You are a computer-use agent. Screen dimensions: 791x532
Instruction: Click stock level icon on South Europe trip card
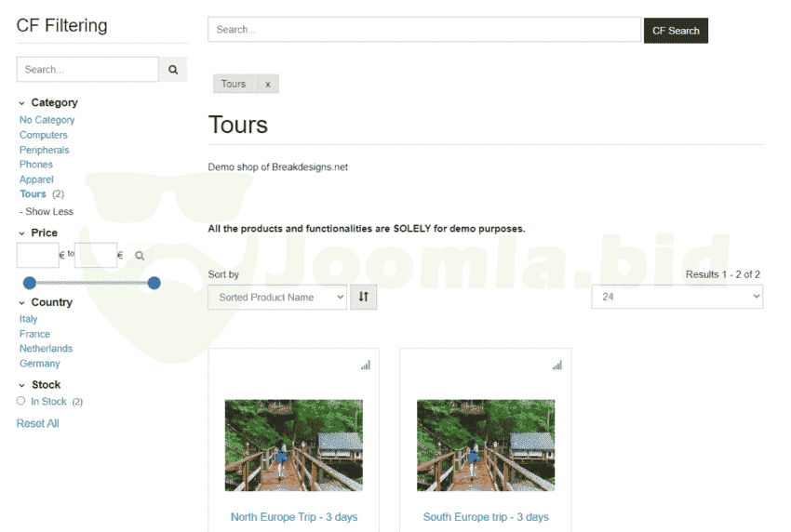click(557, 366)
